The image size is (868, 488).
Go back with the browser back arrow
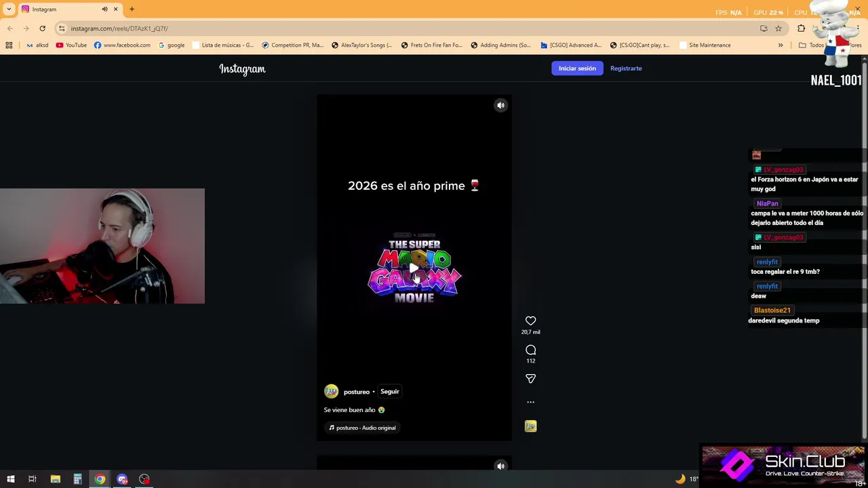9,28
